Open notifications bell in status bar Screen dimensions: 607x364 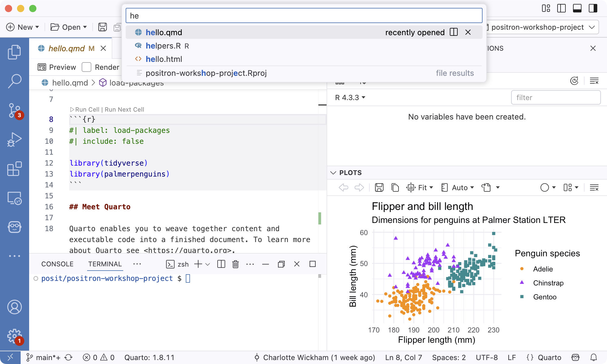click(594, 358)
